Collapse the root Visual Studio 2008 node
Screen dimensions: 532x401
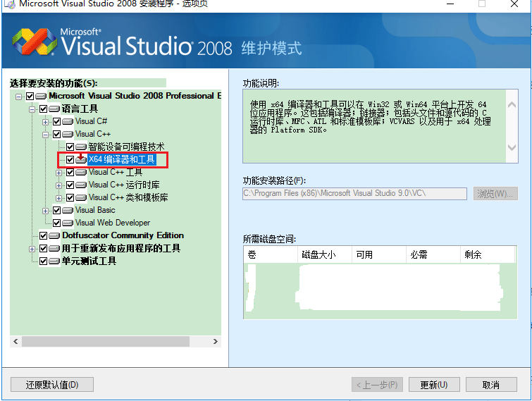click(18, 97)
